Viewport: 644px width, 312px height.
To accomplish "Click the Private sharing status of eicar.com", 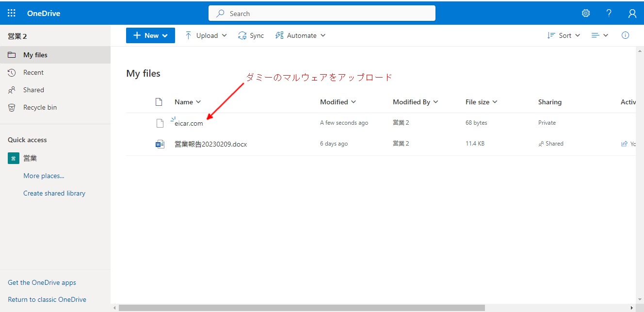I will [547, 123].
